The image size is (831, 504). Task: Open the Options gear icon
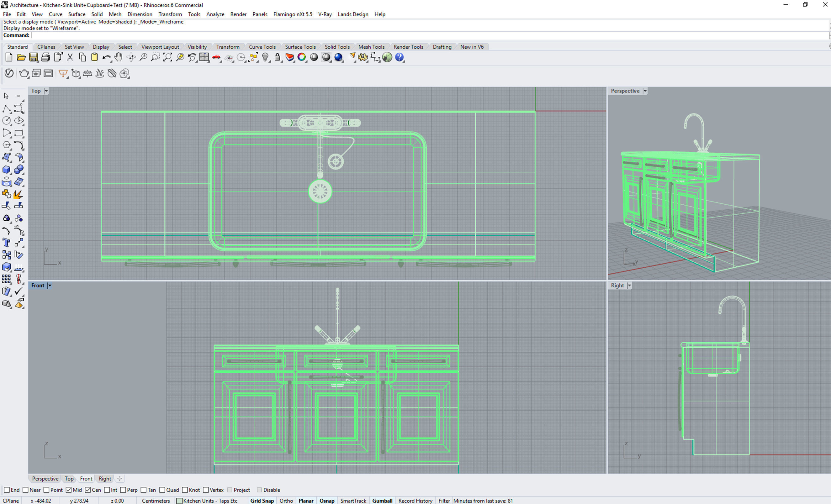(x=363, y=57)
